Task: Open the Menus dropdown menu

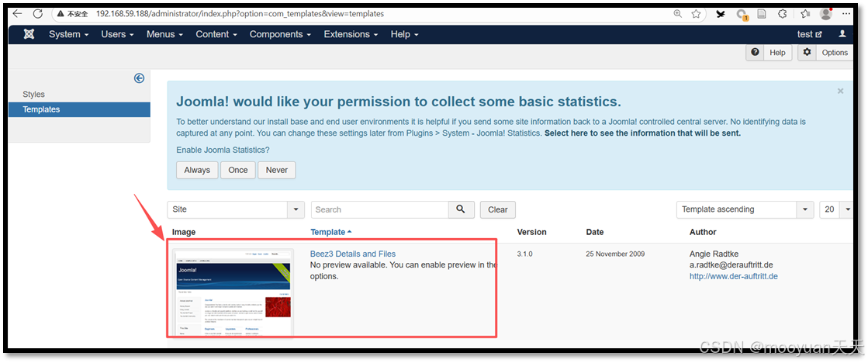Action: click(x=165, y=34)
